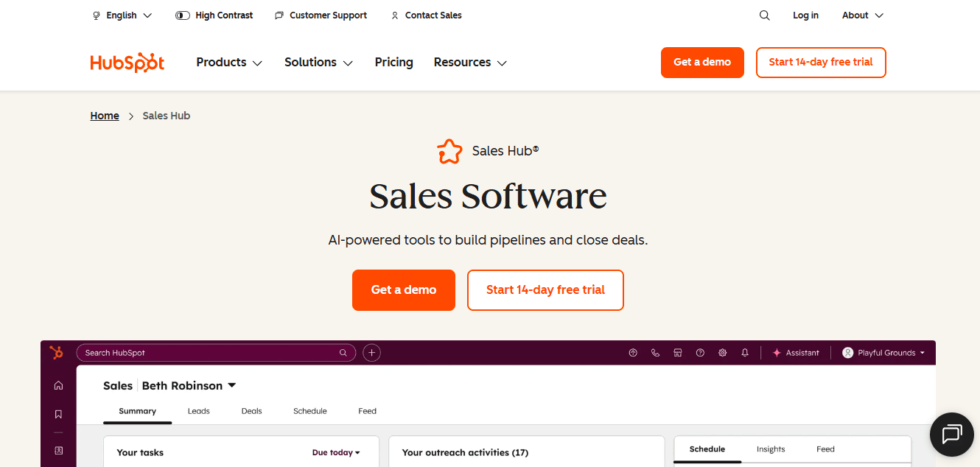Screen dimensions: 980x467
Task: Click the Help question-mark icon in dashboard
Action: [x=700, y=352]
